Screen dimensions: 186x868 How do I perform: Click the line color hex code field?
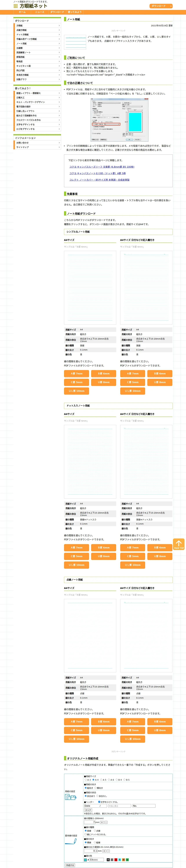pos(96,860)
